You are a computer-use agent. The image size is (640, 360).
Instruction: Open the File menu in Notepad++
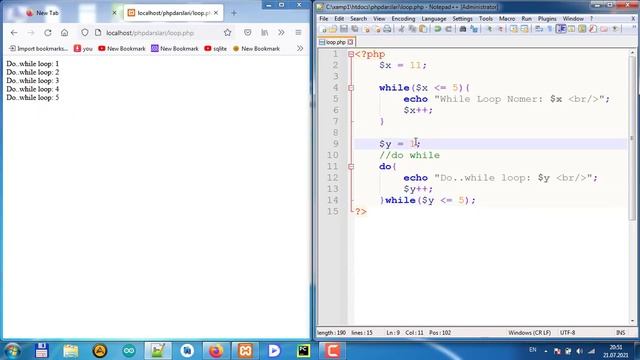click(x=324, y=19)
